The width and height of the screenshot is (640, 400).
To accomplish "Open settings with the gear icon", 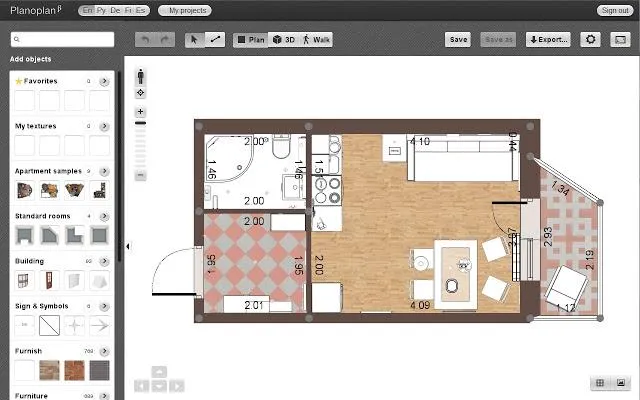I will pos(590,40).
